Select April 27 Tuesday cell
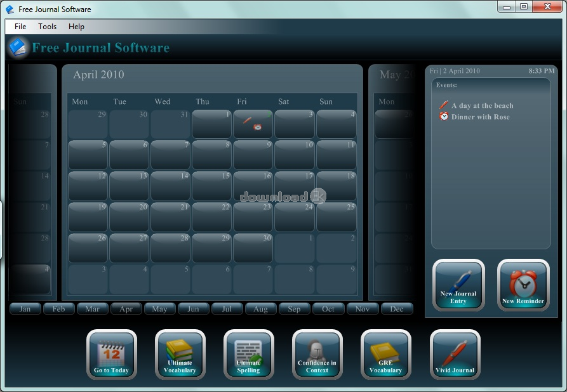 click(x=129, y=248)
